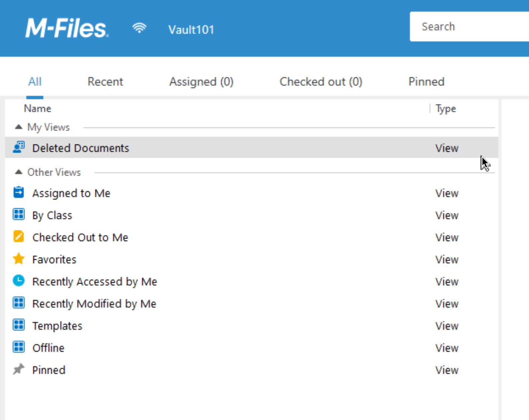529x420 pixels.
Task: Click the Vault101 vault name
Action: pyautogui.click(x=191, y=30)
